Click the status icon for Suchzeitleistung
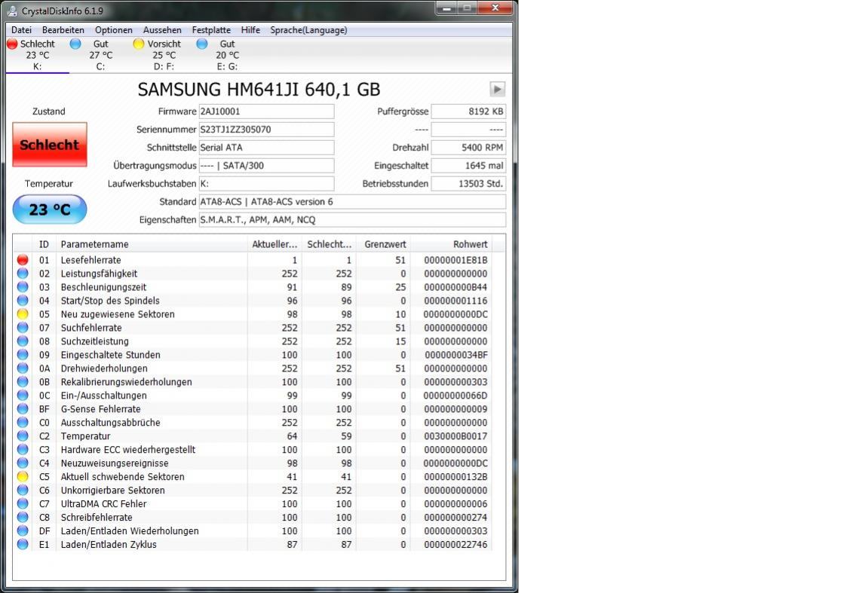 click(23, 341)
